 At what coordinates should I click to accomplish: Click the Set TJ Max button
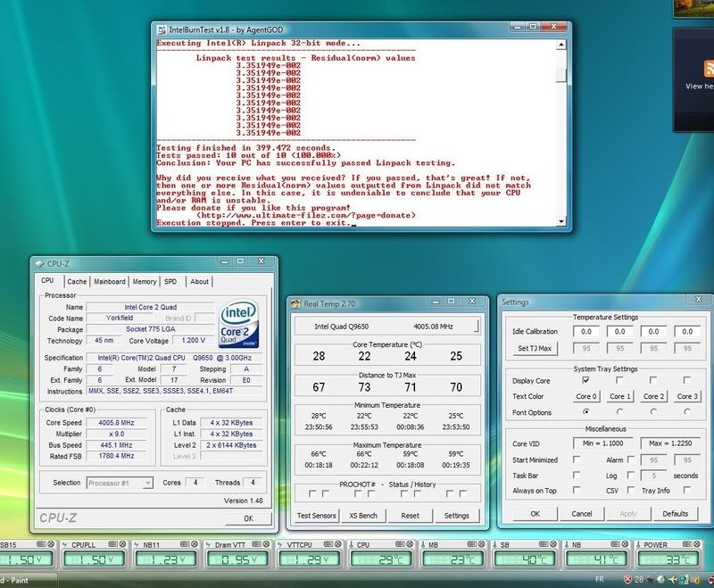[535, 349]
